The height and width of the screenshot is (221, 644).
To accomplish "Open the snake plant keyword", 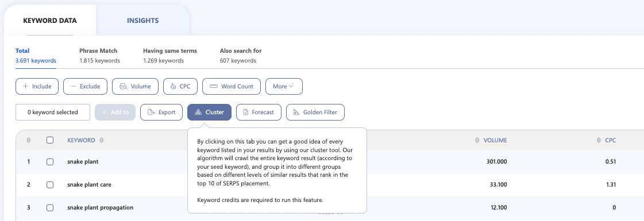I will pyautogui.click(x=83, y=162).
